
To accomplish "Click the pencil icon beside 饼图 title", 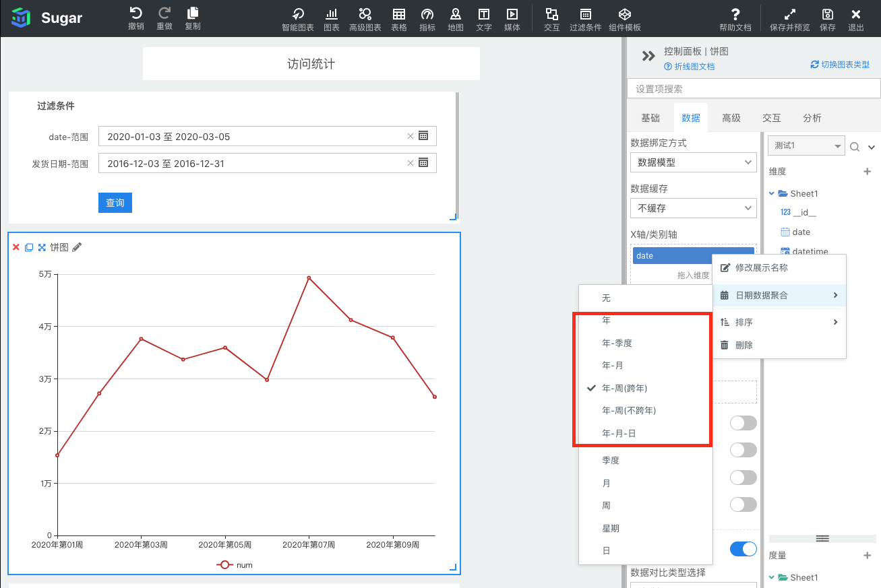I will 77,247.
